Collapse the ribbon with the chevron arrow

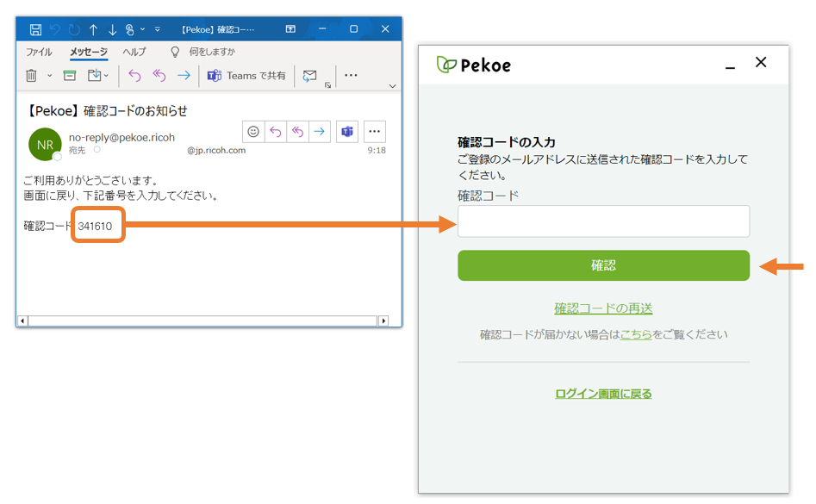pos(393,86)
